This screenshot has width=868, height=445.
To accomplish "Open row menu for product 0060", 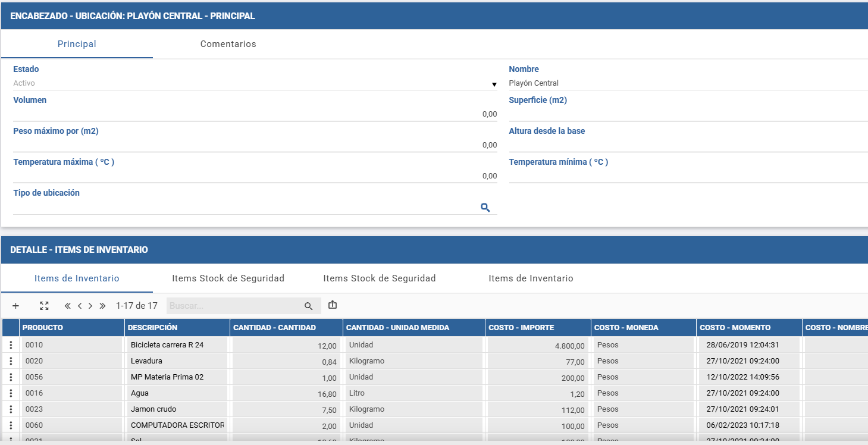I will (x=11, y=425).
